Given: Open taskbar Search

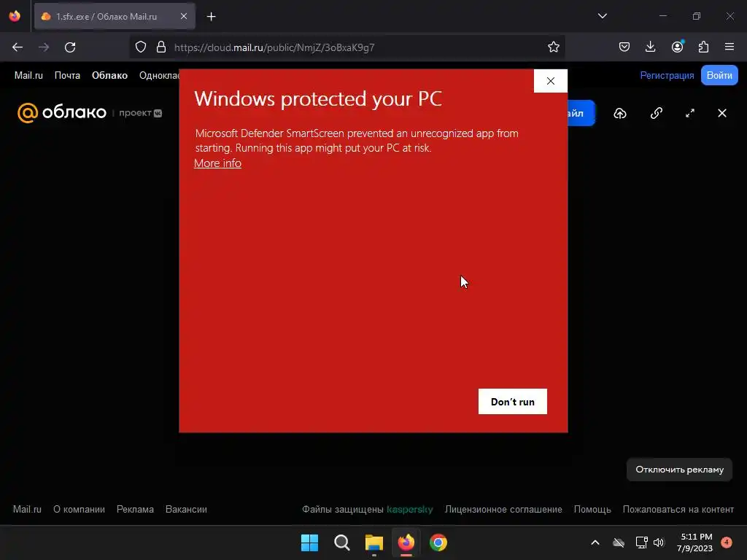Looking at the screenshot, I should [x=341, y=542].
